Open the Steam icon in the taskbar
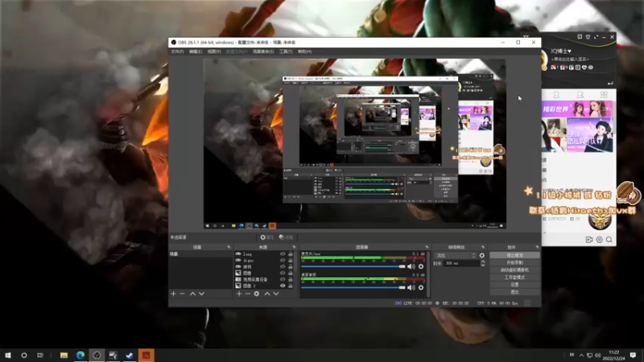Viewport: 644px width, 362px height. 130,355
